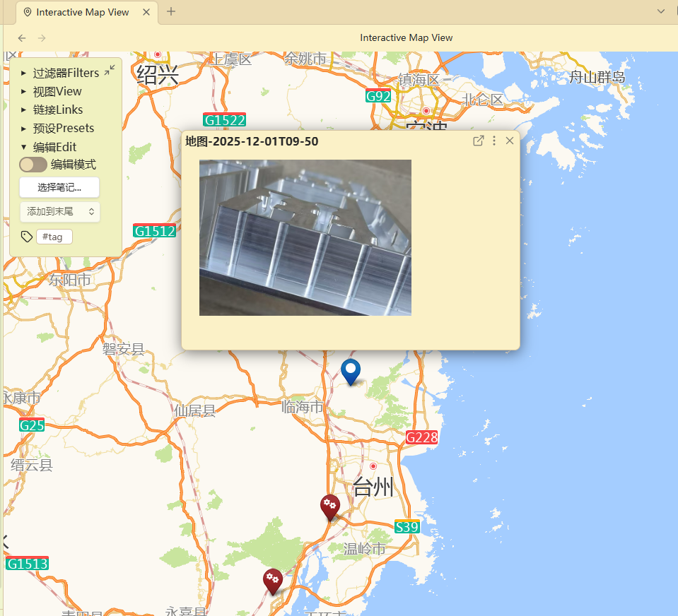The image size is (678, 616).
Task: Select the Interactive Map View tab
Action: pos(81,12)
